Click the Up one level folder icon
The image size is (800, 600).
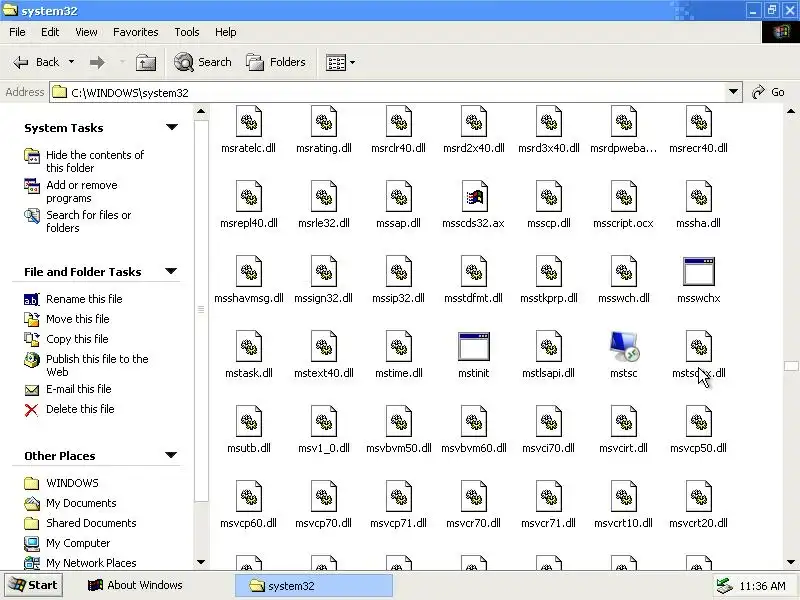[x=146, y=62]
